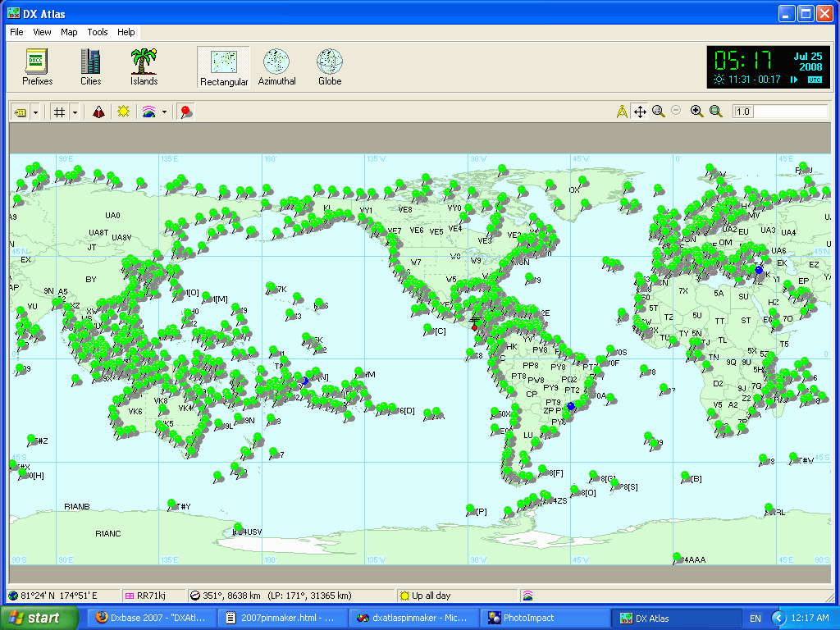Expand the label options dropdown arrow

tap(35, 112)
